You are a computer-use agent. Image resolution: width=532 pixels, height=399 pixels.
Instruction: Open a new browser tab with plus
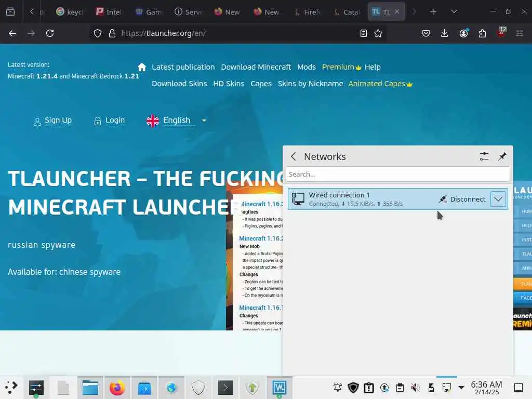click(x=433, y=12)
